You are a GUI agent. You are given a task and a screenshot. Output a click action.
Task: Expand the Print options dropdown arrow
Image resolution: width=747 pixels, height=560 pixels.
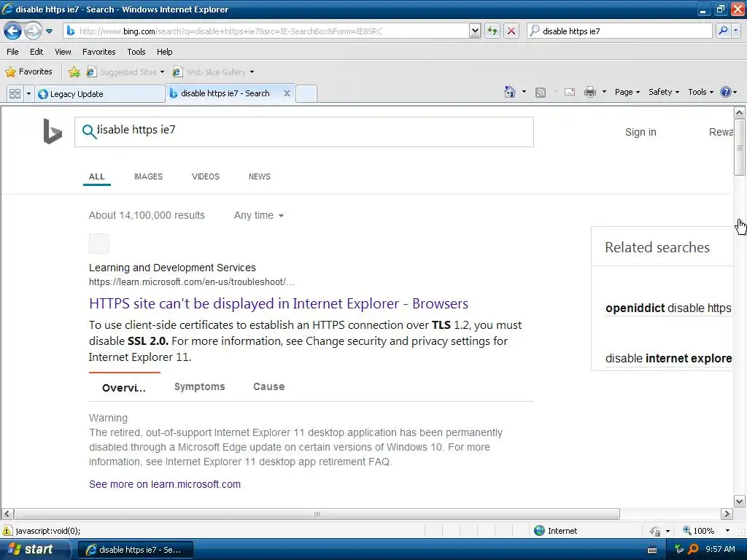(x=604, y=92)
